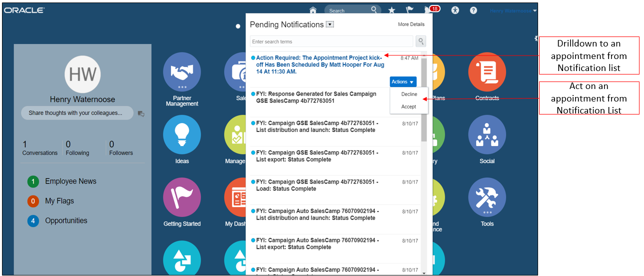Open the Social app icon

[x=487, y=134]
